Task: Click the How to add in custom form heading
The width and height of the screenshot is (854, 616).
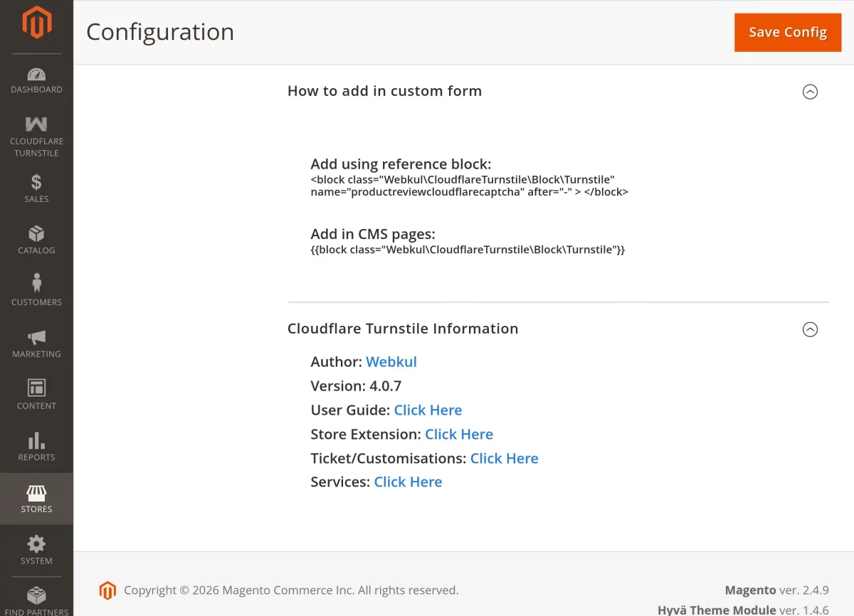Action: tap(384, 91)
